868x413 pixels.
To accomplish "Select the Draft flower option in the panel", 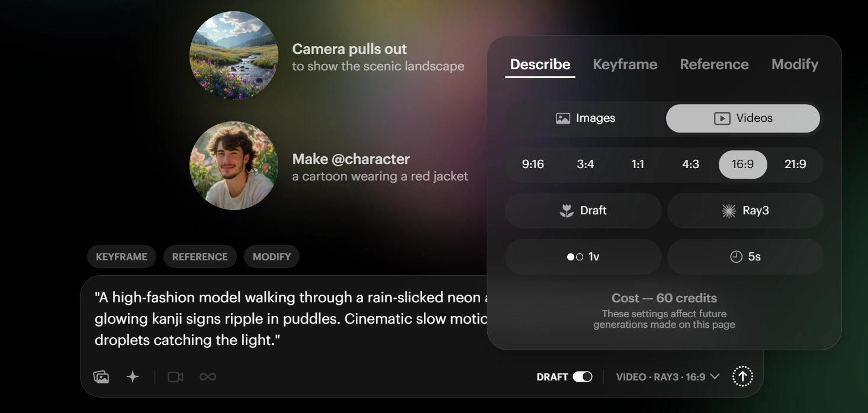I will coord(583,211).
